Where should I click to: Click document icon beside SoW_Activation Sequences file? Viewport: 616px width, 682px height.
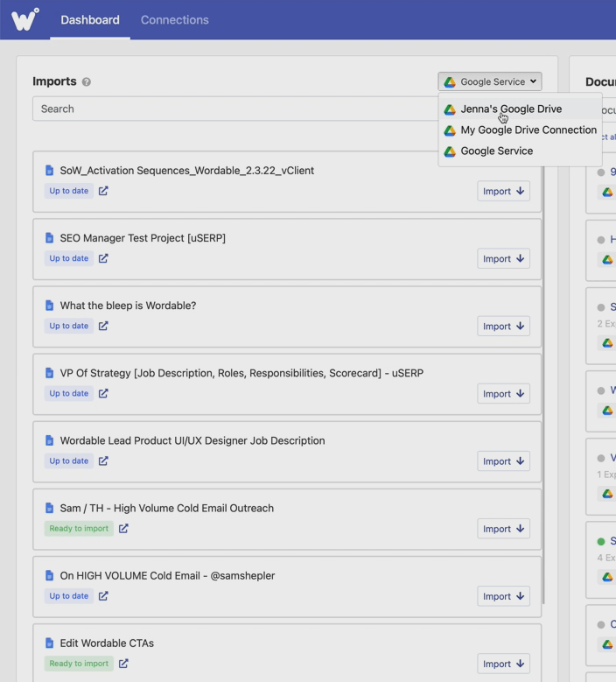click(50, 171)
